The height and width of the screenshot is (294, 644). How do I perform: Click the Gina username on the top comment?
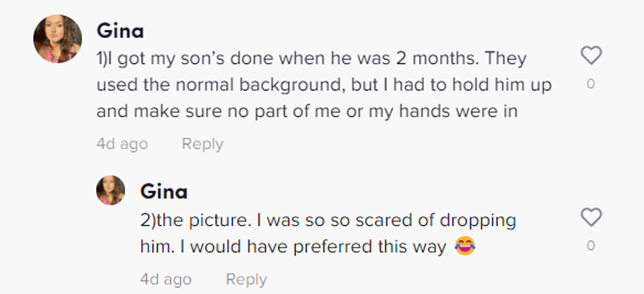coord(120,31)
